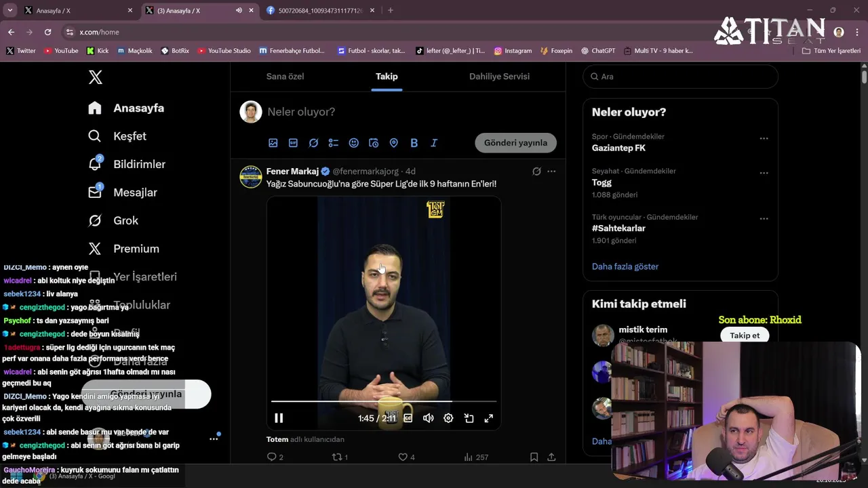868x488 pixels.
Task: Switch to Dahiliye Servisi tab
Action: click(x=499, y=77)
